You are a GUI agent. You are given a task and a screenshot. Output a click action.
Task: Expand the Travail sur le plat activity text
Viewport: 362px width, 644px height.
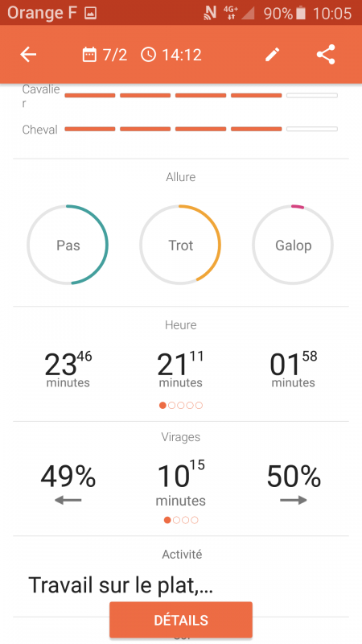coord(121,585)
